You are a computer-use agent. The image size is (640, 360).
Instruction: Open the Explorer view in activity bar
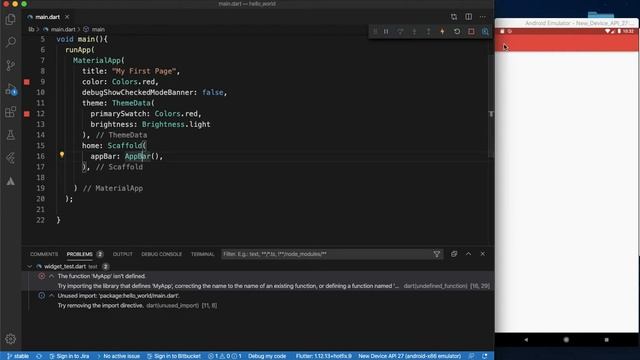[x=11, y=19]
